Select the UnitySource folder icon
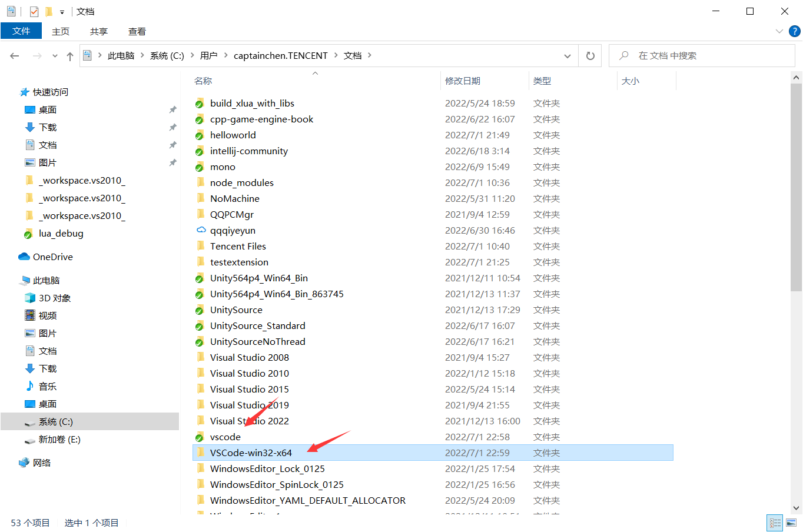The image size is (803, 532). [x=200, y=310]
